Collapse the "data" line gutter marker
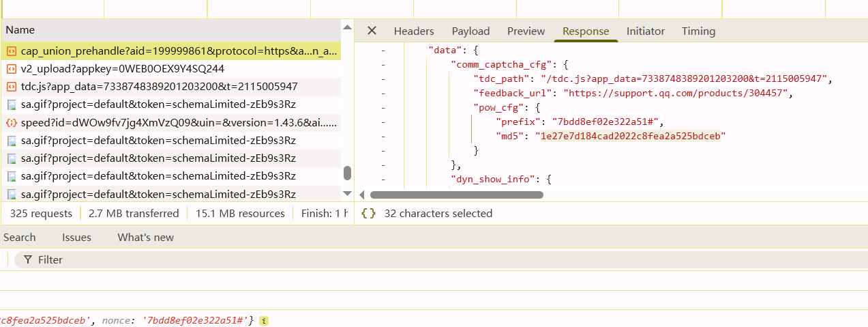 [383, 51]
